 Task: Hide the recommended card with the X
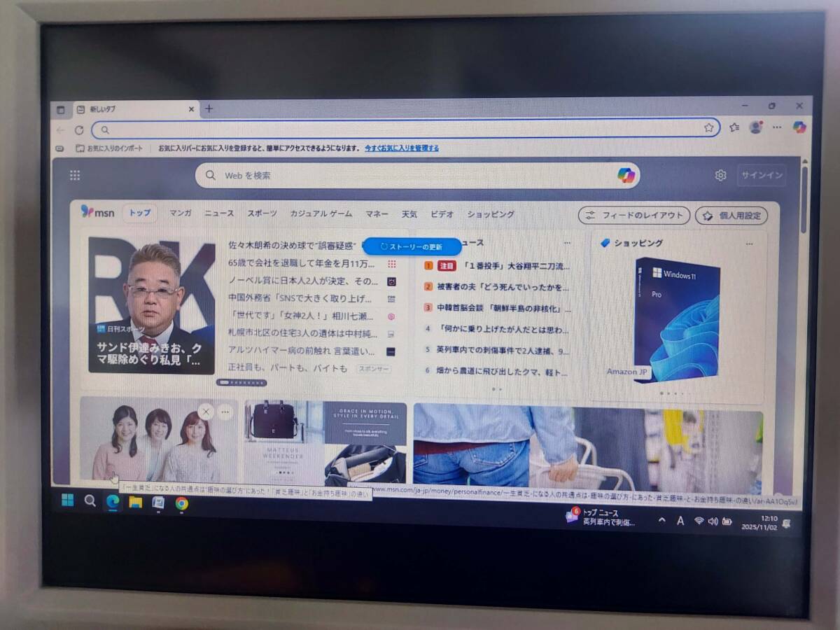[x=206, y=412]
